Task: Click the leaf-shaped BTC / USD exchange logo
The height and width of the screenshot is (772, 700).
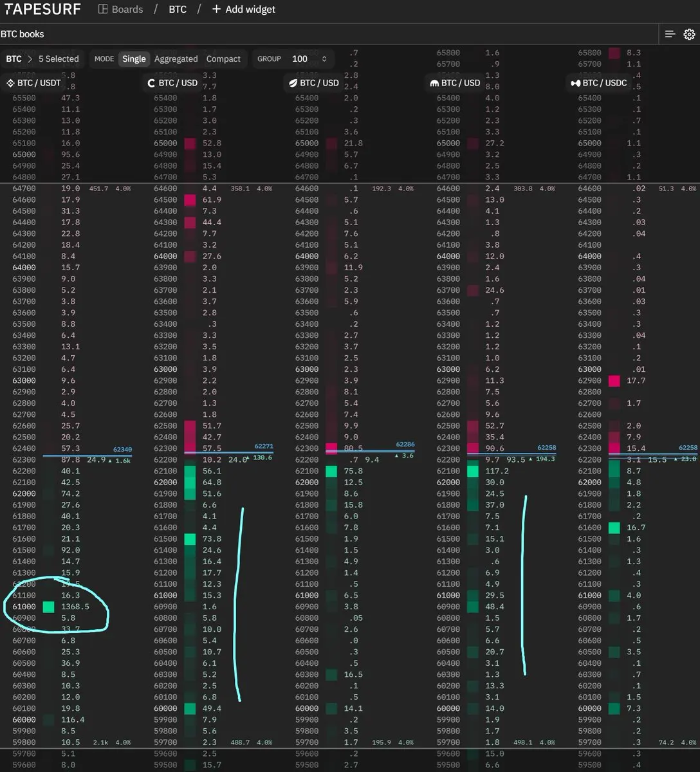Action: [x=293, y=83]
